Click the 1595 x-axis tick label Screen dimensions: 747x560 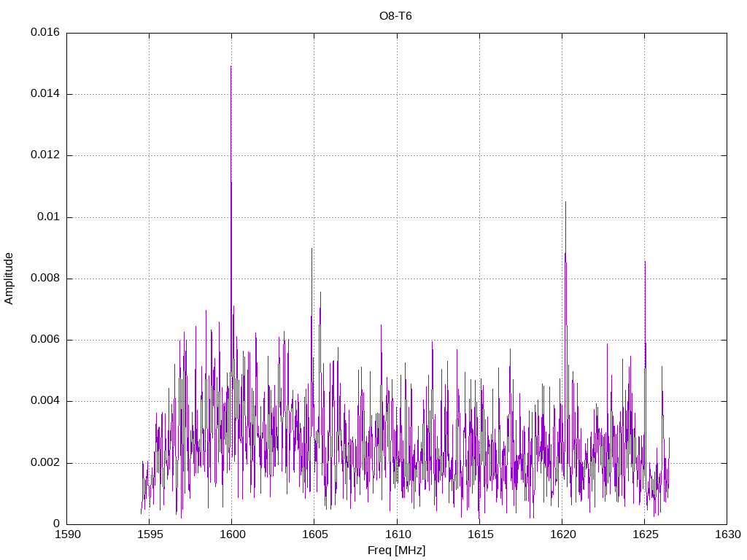(150, 534)
